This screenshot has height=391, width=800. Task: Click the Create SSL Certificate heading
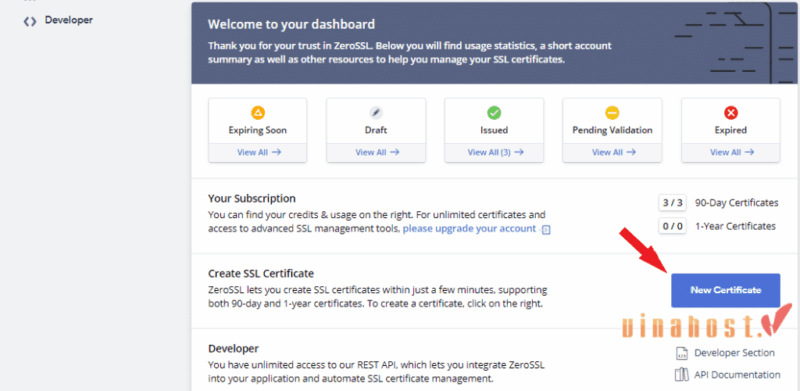tap(261, 273)
